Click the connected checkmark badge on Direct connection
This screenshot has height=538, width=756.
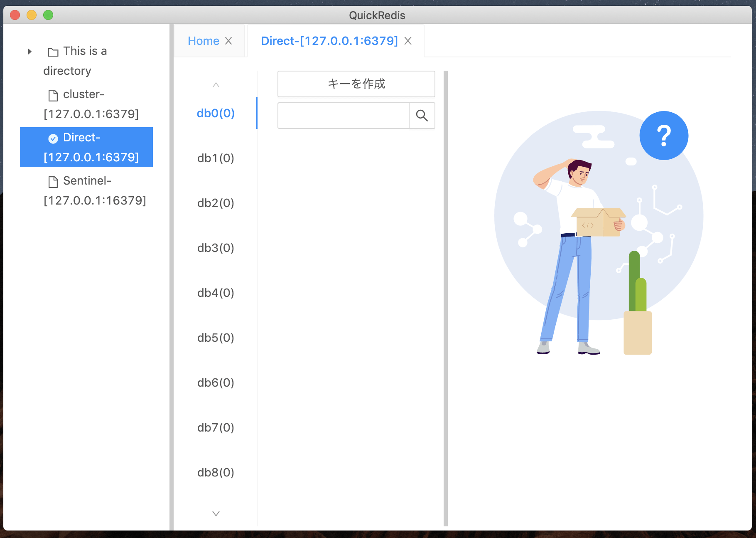tap(53, 138)
